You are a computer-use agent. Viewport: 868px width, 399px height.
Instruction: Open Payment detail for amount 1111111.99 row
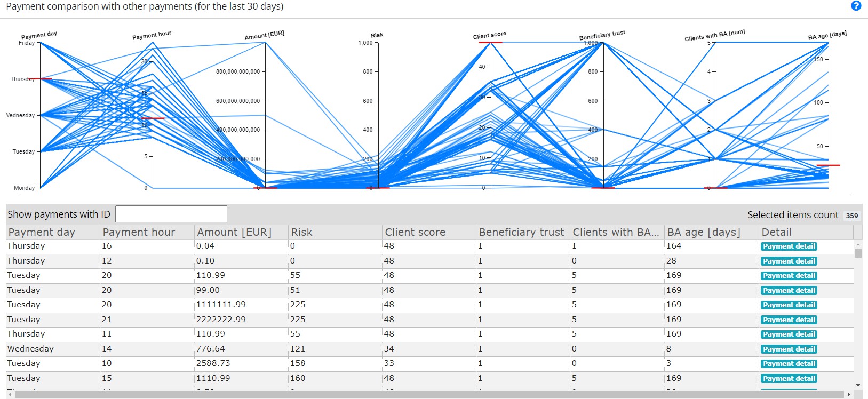(789, 305)
